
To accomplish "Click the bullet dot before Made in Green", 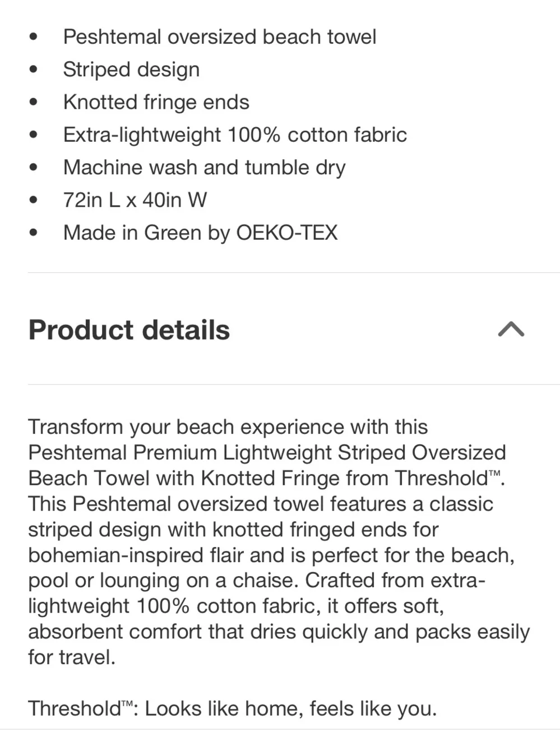I will (x=34, y=233).
